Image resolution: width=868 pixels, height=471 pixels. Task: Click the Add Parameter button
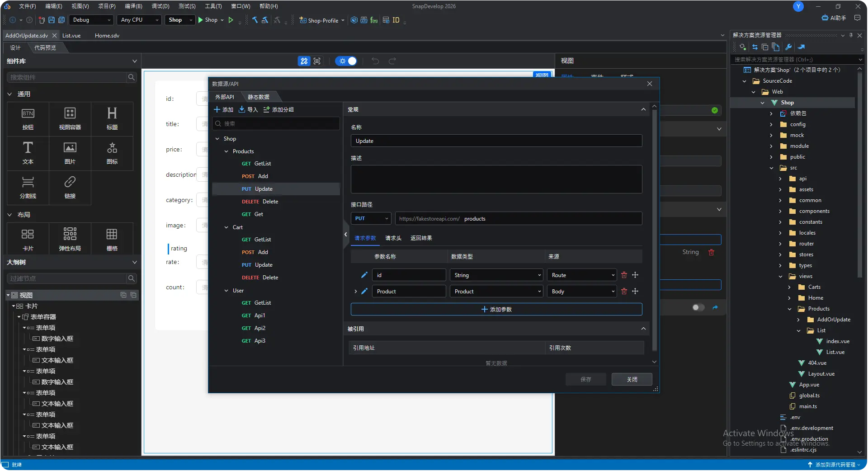tap(496, 310)
